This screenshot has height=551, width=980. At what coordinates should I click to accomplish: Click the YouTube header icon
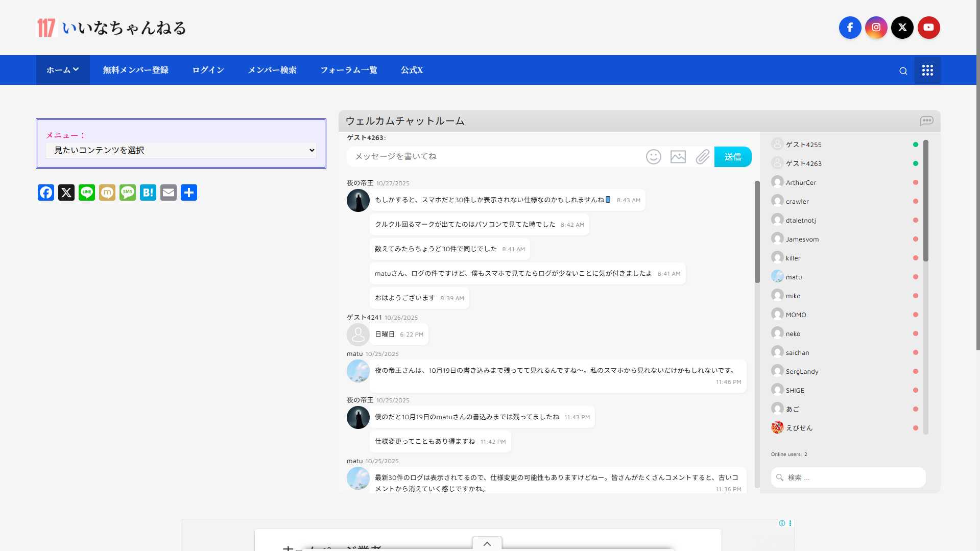(928, 28)
